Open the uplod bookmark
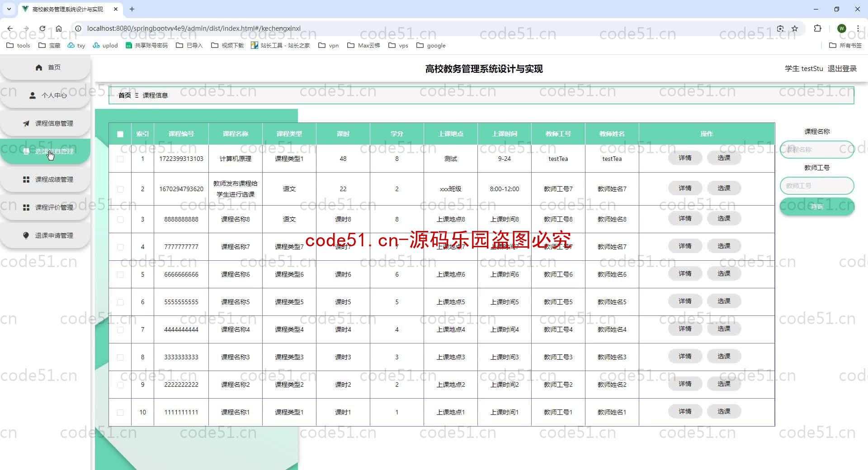The image size is (868, 470). pyautogui.click(x=105, y=45)
